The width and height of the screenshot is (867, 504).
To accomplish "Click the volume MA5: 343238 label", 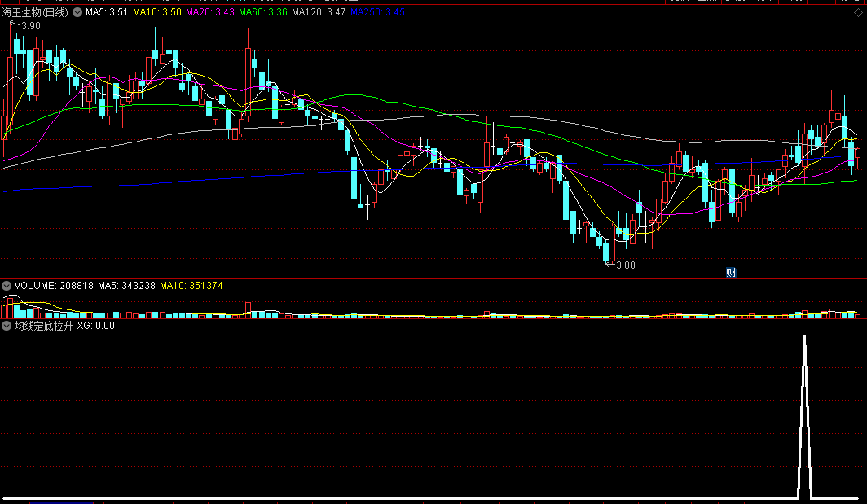I will [x=126, y=286].
